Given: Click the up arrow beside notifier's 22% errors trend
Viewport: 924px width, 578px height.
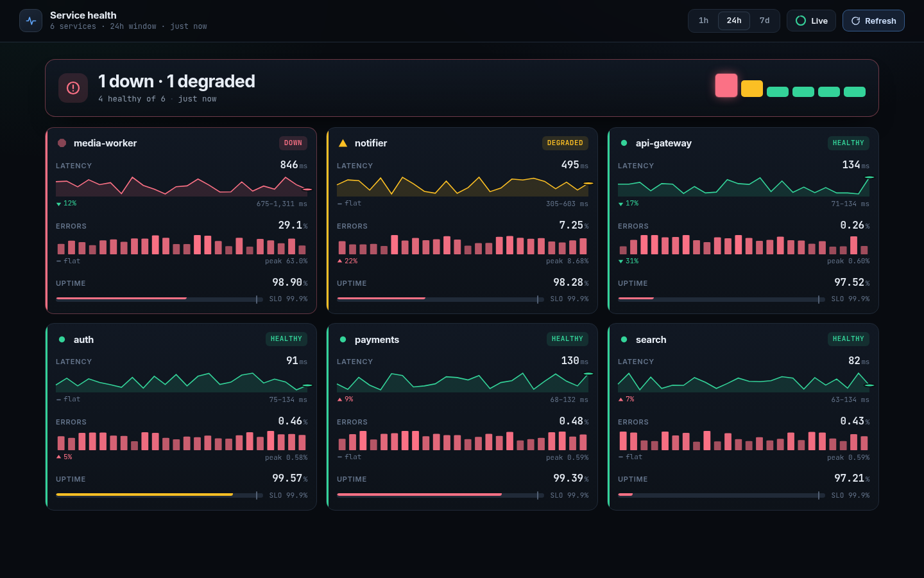Looking at the screenshot, I should pos(339,261).
